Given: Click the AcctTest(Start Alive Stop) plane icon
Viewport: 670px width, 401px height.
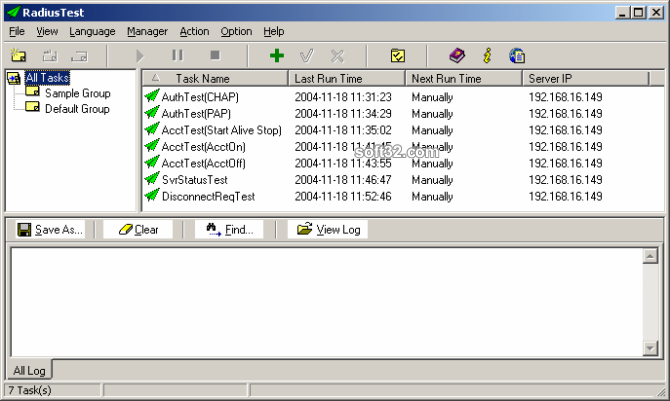Looking at the screenshot, I should coord(152,129).
